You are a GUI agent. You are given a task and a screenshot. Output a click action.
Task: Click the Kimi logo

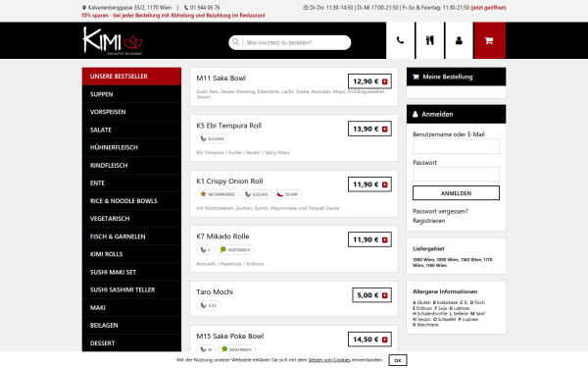(112, 40)
